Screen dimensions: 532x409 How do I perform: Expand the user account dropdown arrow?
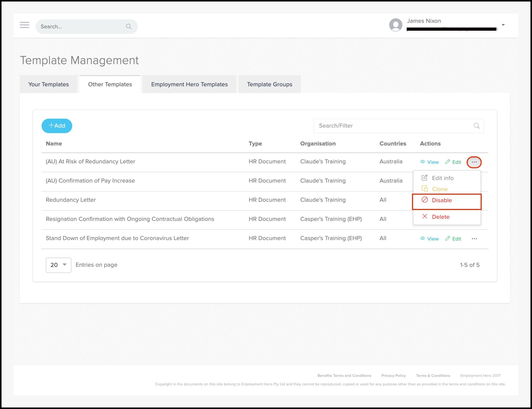503,25
